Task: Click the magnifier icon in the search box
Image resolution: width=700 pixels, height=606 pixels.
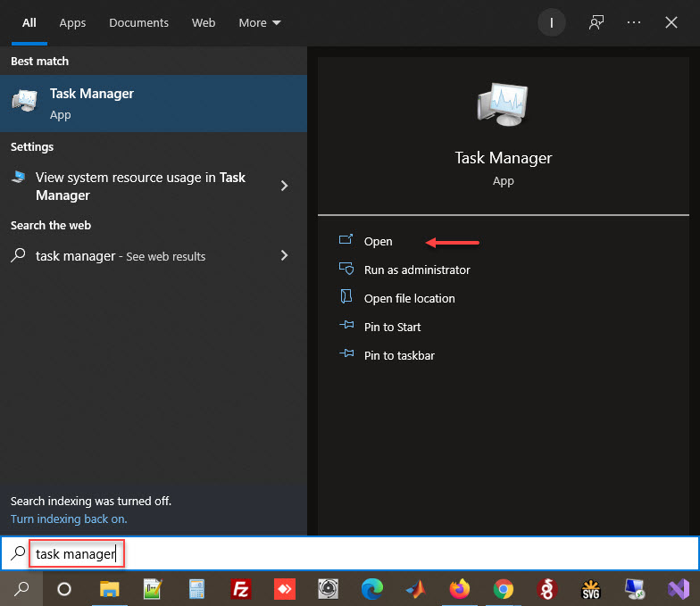Action: [x=18, y=553]
